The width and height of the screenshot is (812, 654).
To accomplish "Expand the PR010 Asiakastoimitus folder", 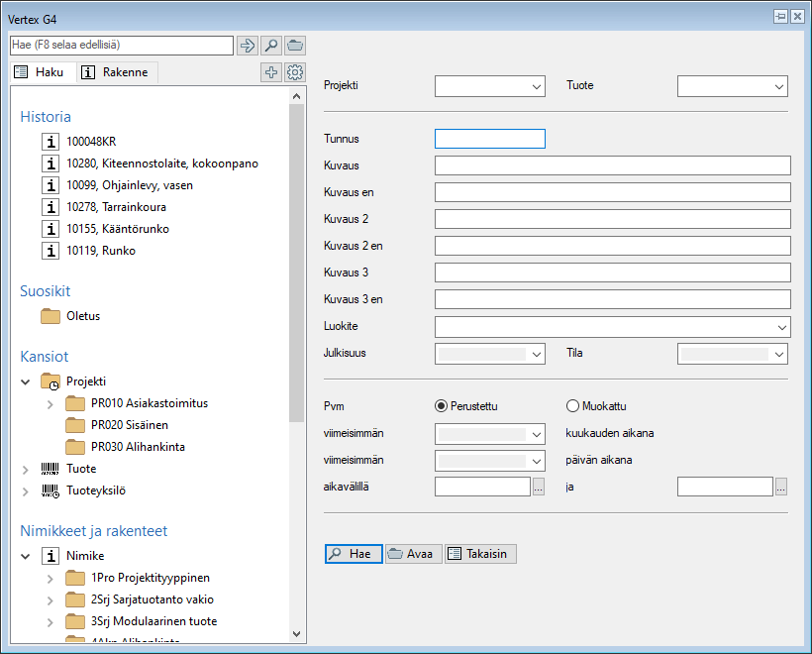I will (x=51, y=403).
